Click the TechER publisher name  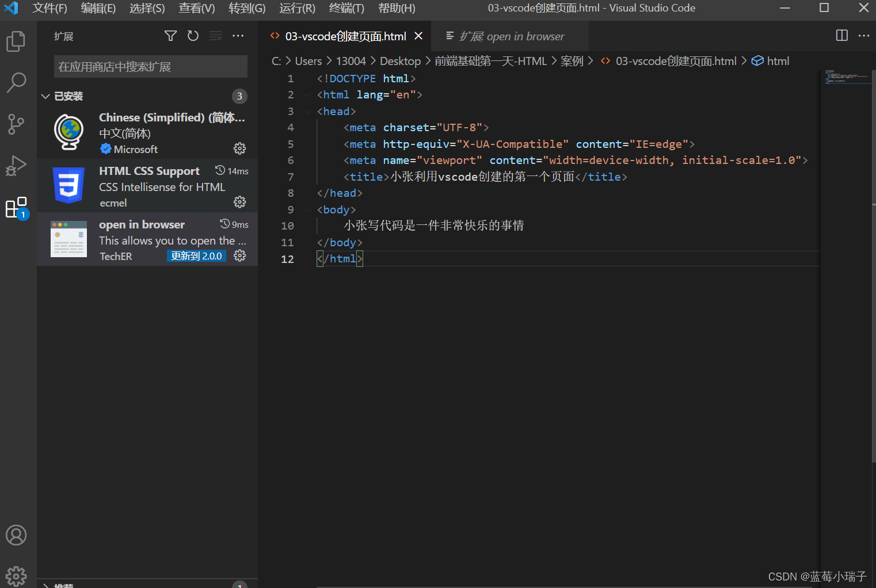tap(116, 256)
